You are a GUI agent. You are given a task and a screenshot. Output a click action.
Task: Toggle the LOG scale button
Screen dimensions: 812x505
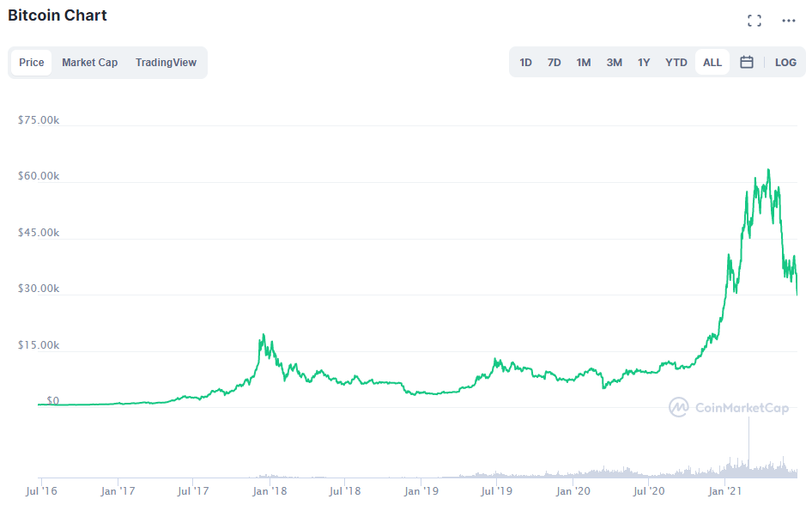[785, 63]
